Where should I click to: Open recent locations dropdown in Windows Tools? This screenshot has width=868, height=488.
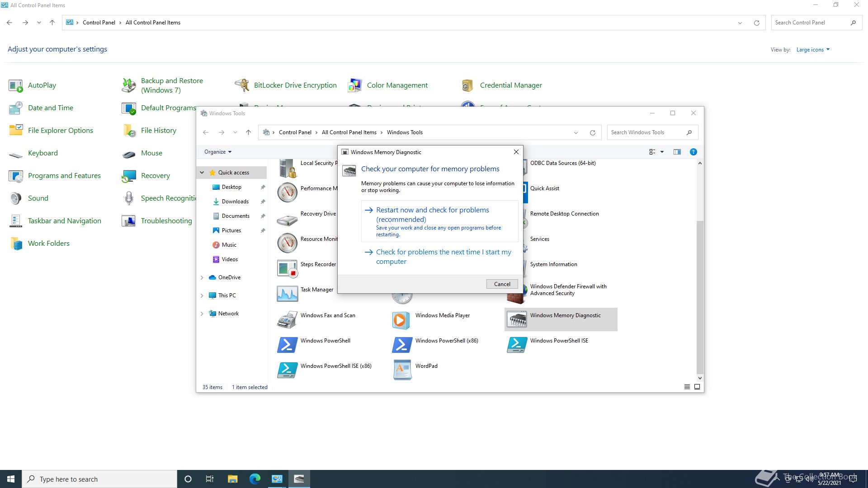click(235, 132)
